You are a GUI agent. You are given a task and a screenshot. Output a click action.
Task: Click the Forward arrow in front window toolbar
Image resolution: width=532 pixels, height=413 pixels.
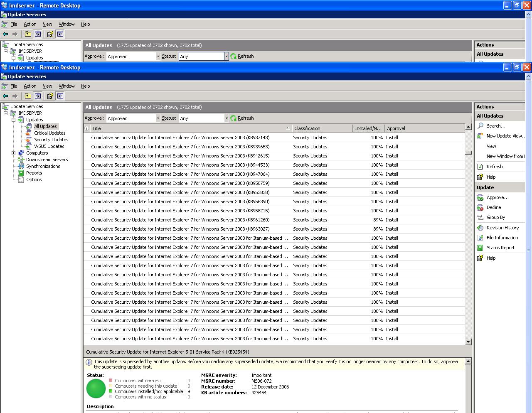[x=15, y=96]
